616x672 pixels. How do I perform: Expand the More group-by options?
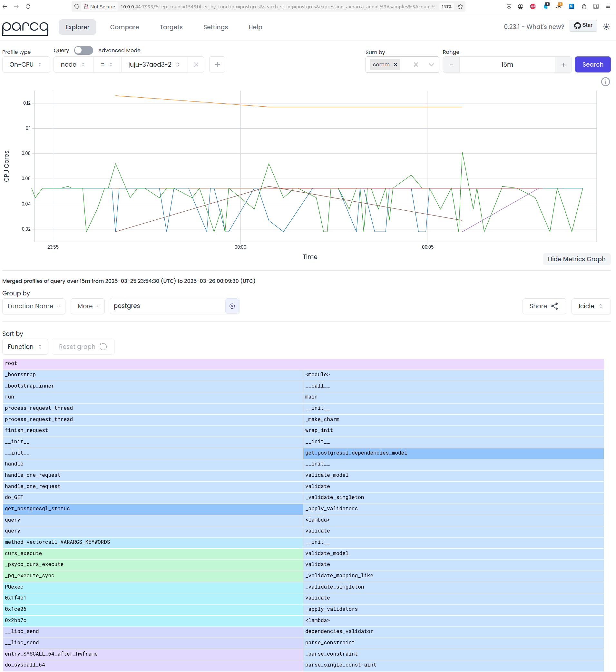pyautogui.click(x=87, y=306)
